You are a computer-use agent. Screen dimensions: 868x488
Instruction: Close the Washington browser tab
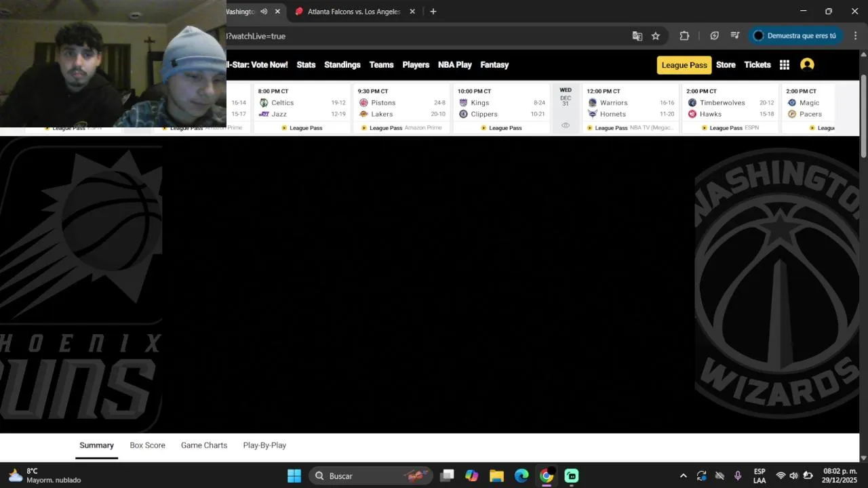[x=277, y=12]
